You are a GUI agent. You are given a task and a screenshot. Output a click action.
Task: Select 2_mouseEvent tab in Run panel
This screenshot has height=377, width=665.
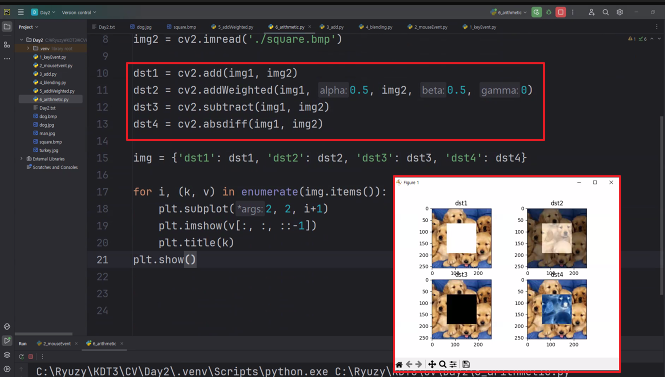coord(54,343)
